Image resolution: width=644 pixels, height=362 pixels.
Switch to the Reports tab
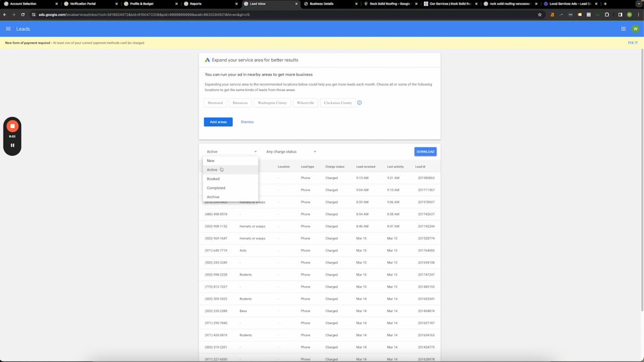(x=210, y=4)
